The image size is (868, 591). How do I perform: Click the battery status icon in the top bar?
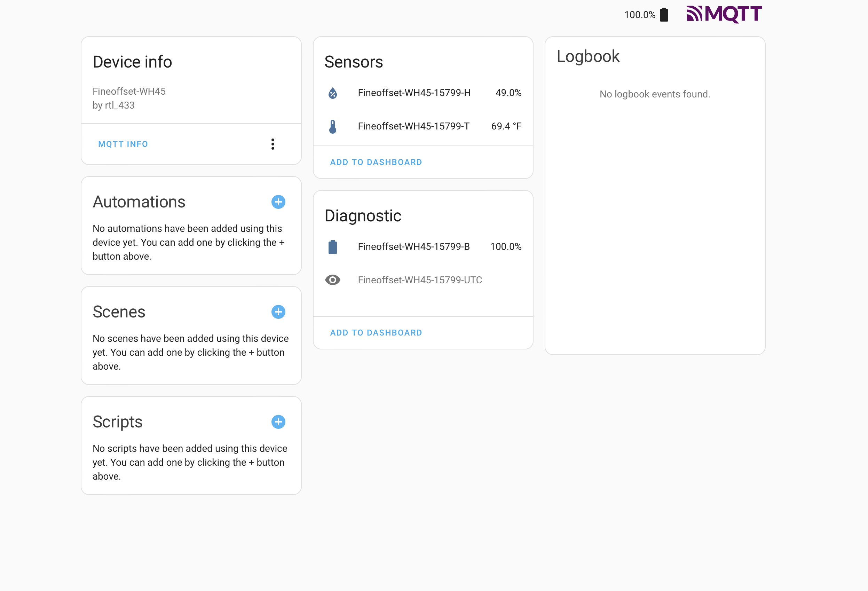tap(664, 15)
